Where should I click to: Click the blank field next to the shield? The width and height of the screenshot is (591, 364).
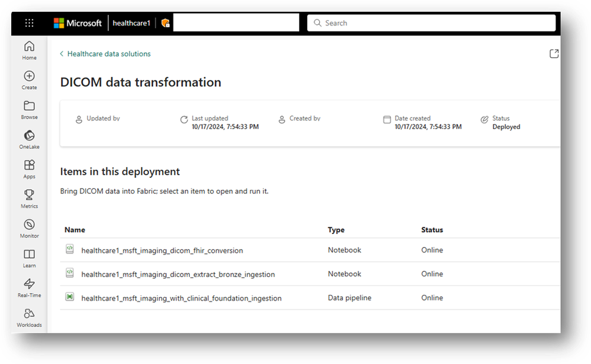coord(236,23)
